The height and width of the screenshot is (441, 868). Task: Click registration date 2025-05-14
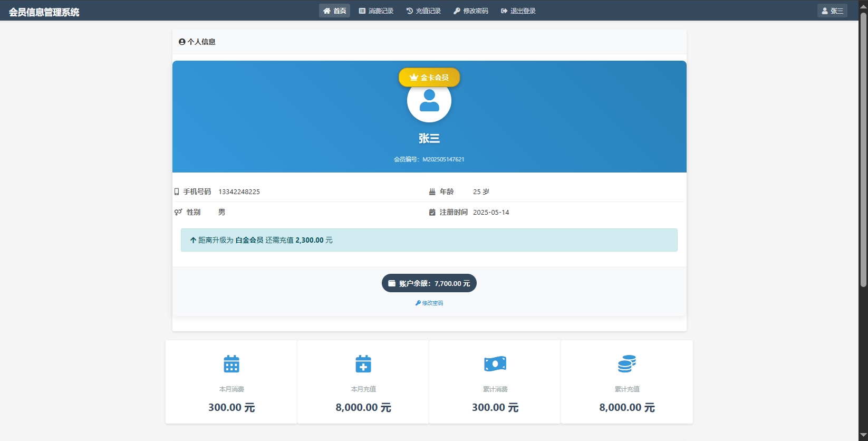(x=491, y=212)
